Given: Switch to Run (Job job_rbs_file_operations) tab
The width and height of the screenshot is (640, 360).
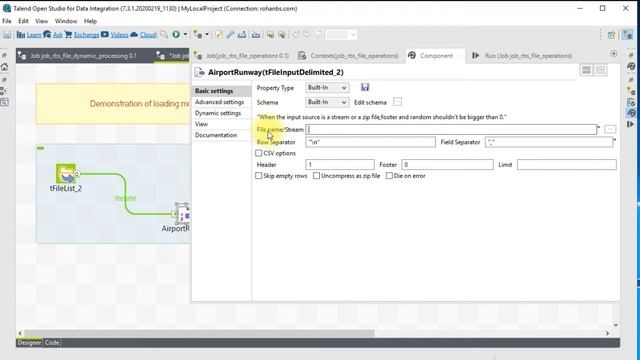Looking at the screenshot, I should (x=522, y=56).
